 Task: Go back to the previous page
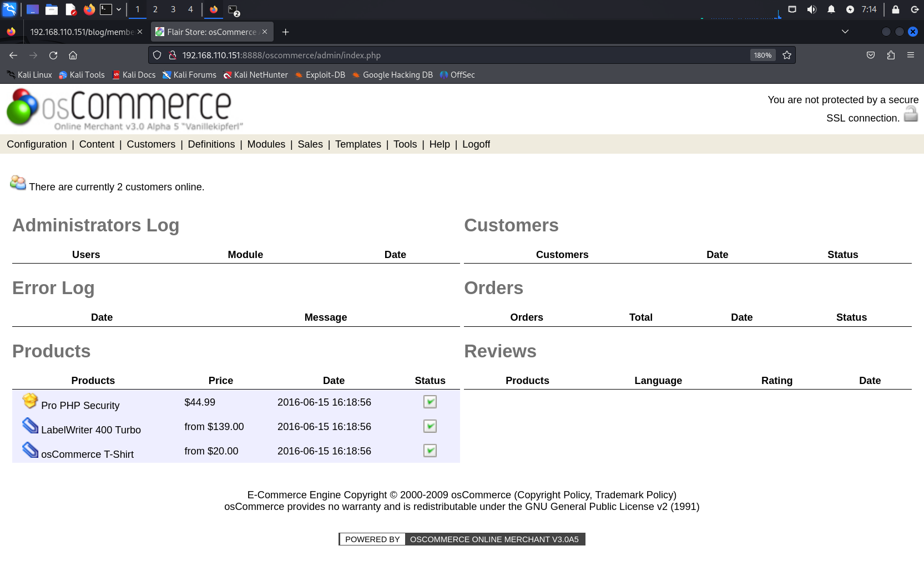coord(13,55)
